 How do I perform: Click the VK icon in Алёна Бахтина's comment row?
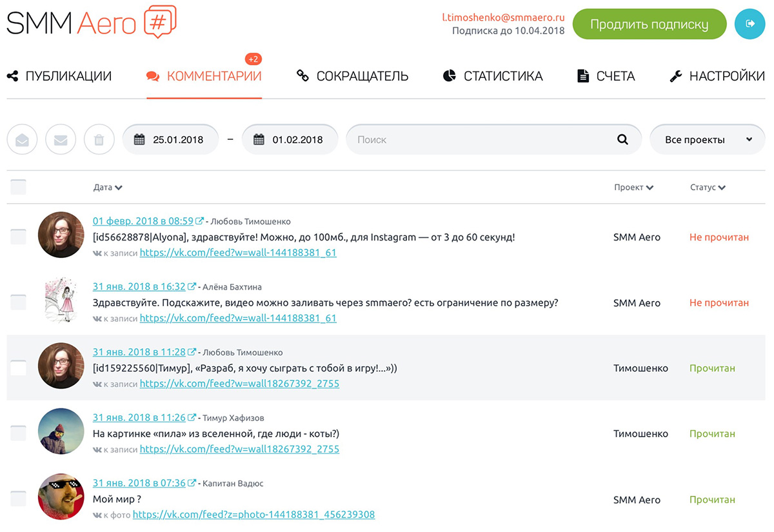(97, 319)
